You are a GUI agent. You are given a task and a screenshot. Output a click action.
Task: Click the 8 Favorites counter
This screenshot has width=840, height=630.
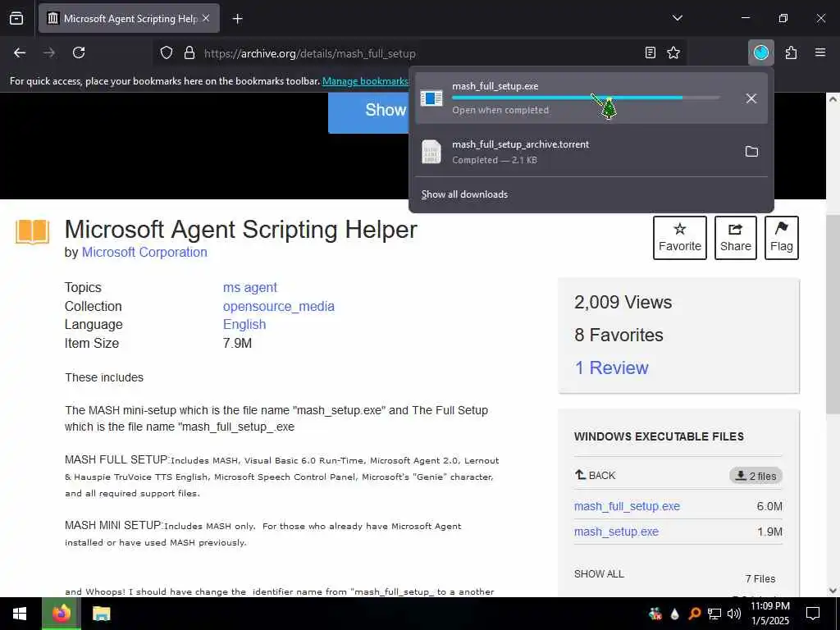[x=619, y=336]
